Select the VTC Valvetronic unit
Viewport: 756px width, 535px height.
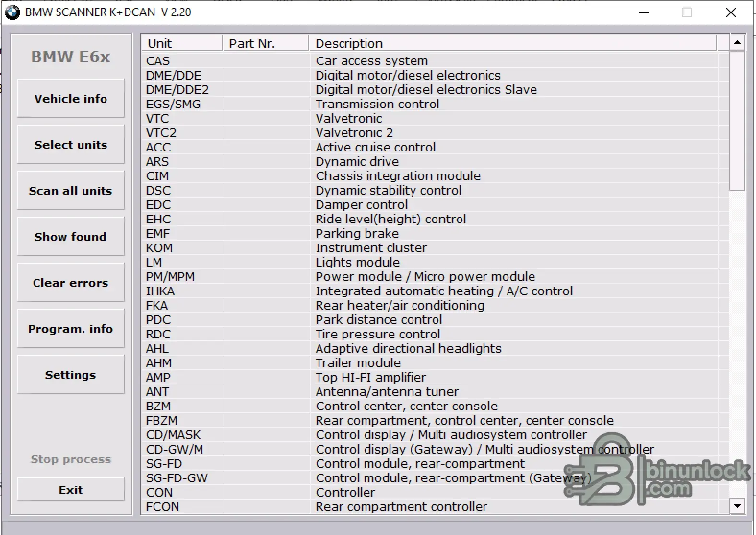pyautogui.click(x=435, y=118)
